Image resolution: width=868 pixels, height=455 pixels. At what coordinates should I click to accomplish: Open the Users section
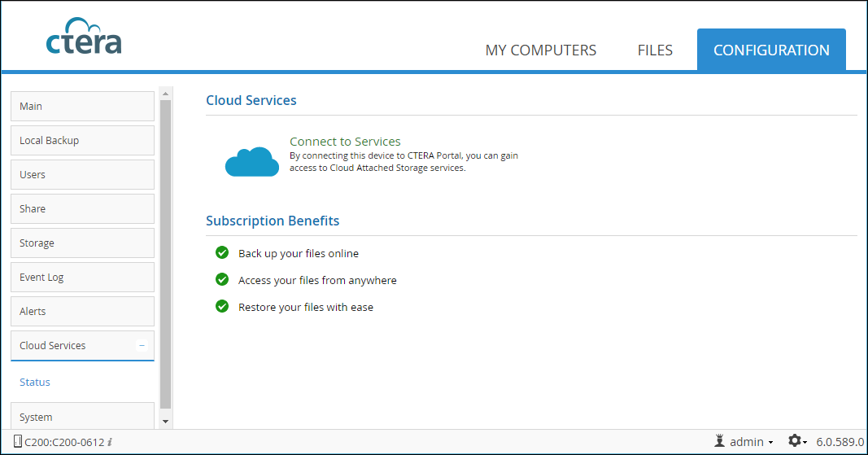click(x=82, y=174)
